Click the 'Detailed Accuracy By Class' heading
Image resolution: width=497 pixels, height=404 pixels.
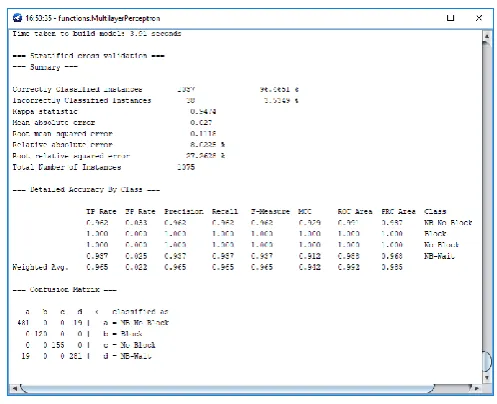(x=86, y=189)
